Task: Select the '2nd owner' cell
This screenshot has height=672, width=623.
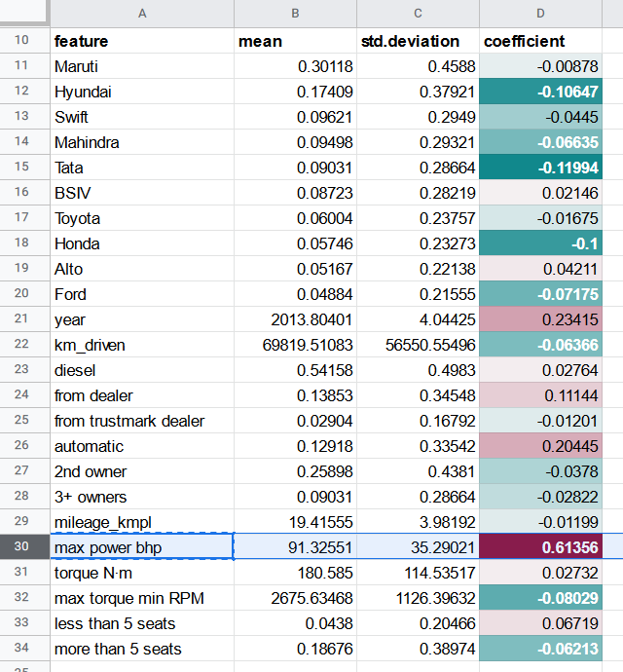Action: point(142,471)
